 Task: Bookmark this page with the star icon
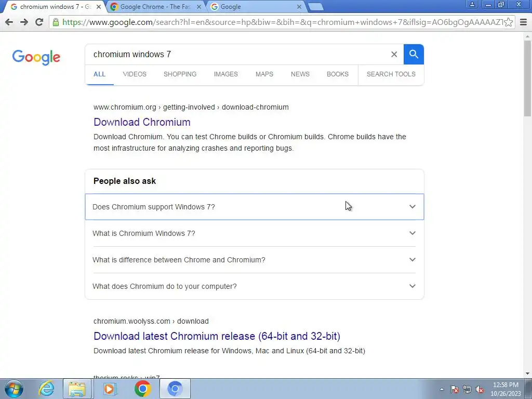coord(508,22)
